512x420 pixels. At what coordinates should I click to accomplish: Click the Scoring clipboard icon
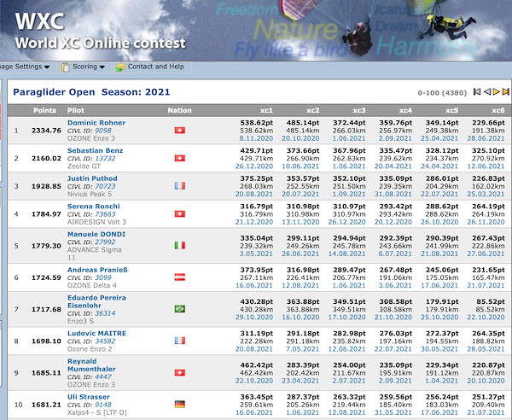(x=64, y=67)
